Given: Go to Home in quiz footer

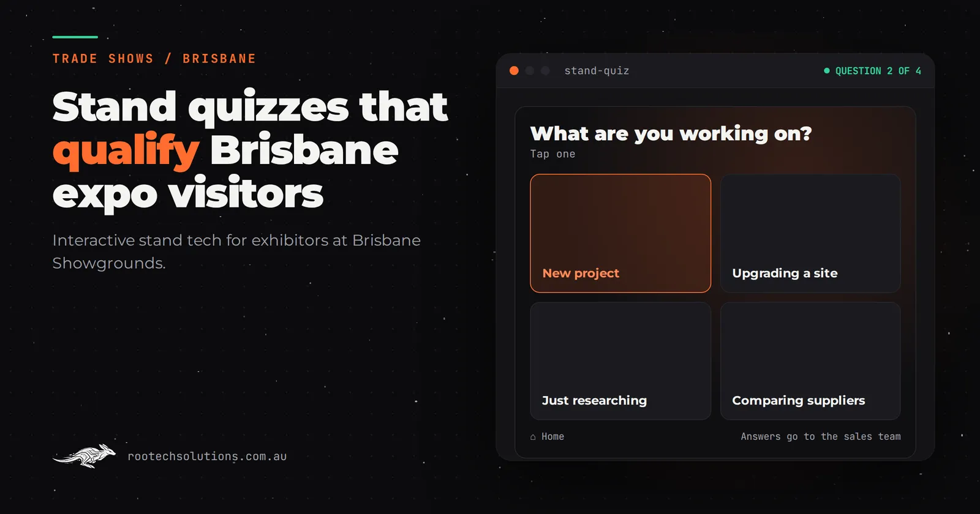Looking at the screenshot, I should point(547,436).
